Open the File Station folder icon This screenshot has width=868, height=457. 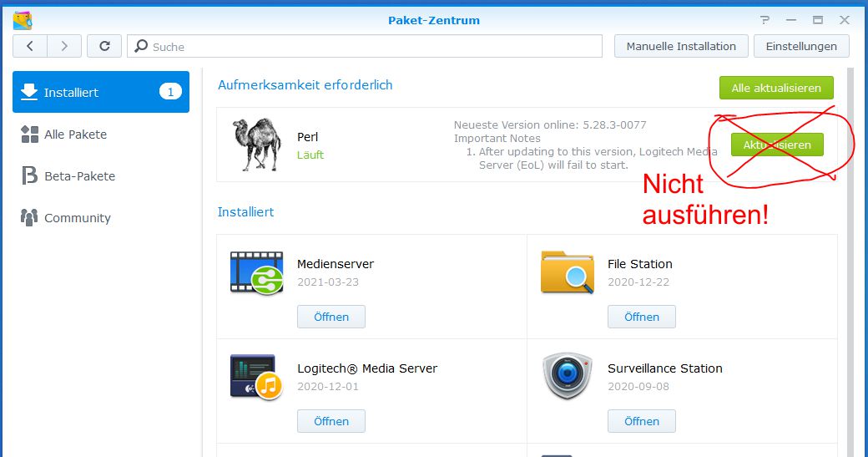(x=568, y=272)
